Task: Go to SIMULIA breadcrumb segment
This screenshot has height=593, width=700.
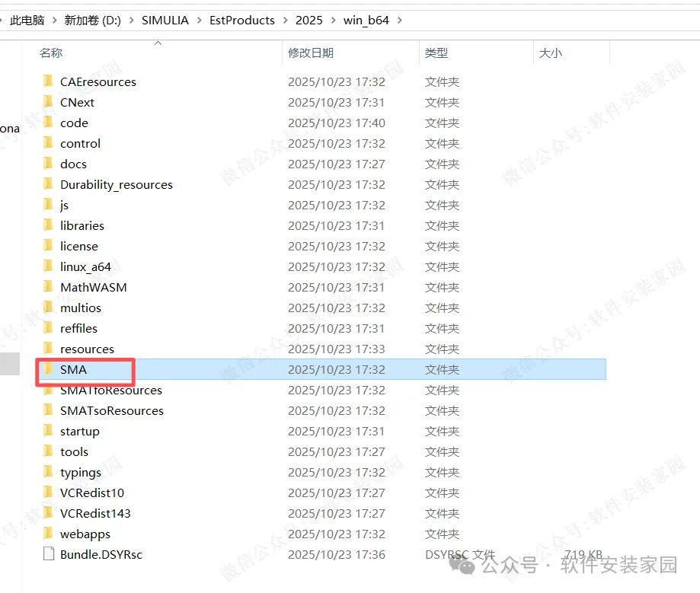Action: point(165,20)
